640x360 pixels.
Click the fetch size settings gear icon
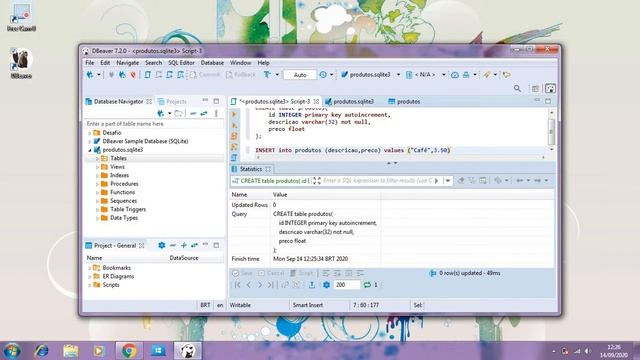click(326, 285)
